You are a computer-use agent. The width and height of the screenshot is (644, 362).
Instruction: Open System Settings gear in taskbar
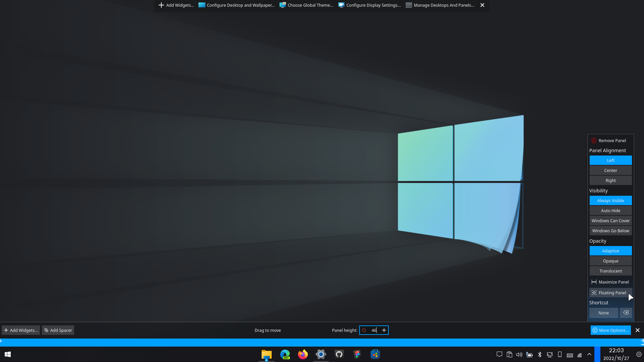(321, 355)
